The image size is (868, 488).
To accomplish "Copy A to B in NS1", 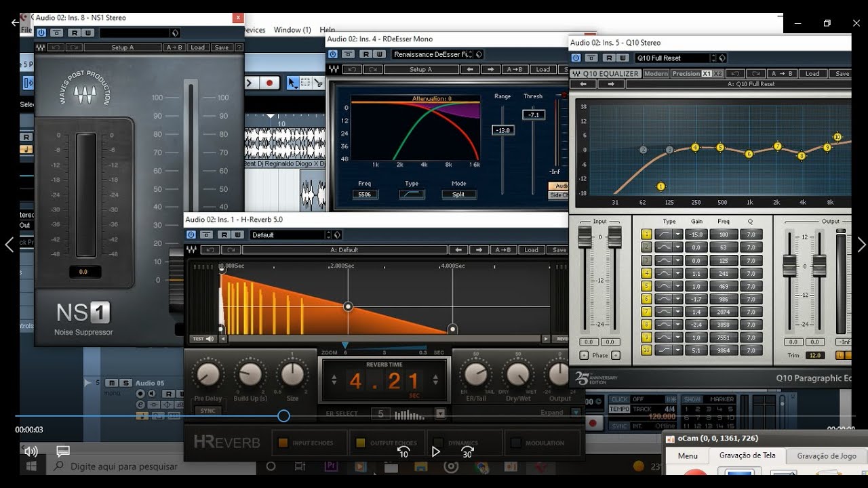I will 174,47.
